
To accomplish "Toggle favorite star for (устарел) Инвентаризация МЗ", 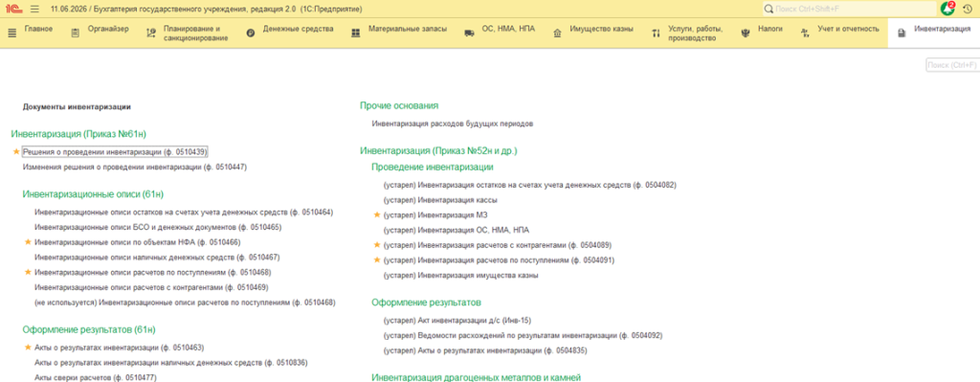I will [x=376, y=215].
